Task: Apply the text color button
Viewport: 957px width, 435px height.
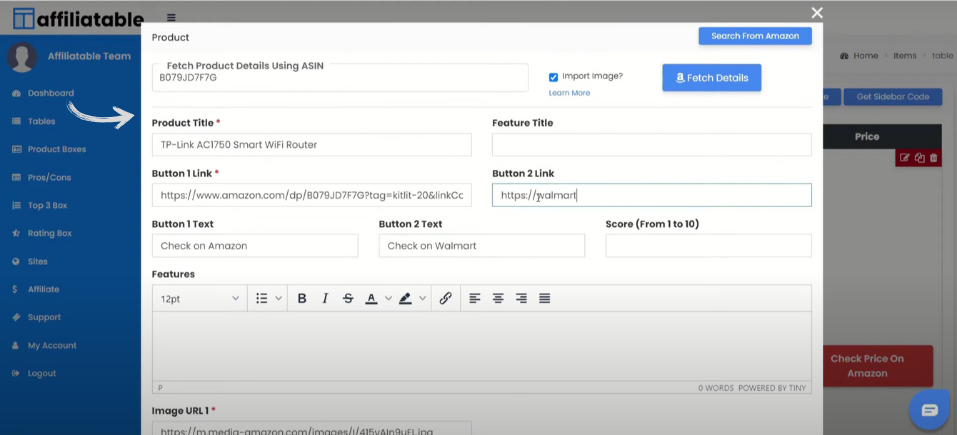Action: click(x=371, y=298)
